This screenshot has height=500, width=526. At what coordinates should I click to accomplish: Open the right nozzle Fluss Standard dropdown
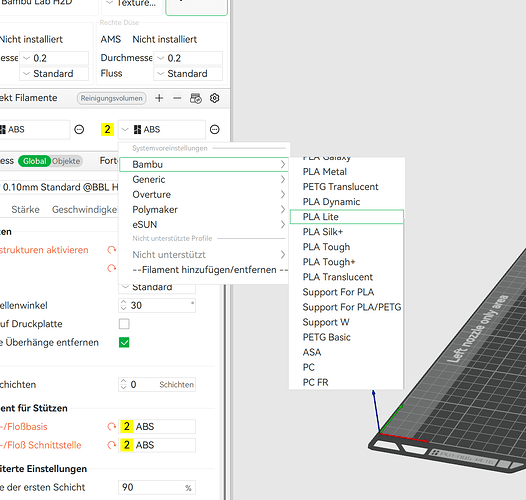pyautogui.click(x=188, y=73)
